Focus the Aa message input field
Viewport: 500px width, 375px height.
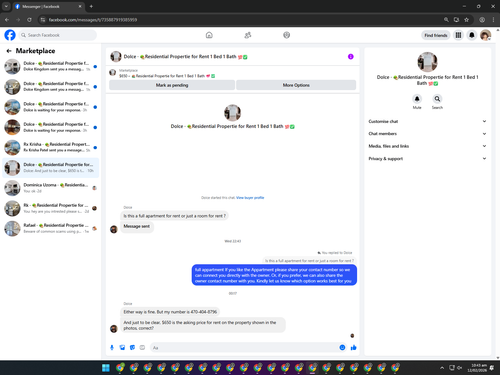[x=245, y=348]
